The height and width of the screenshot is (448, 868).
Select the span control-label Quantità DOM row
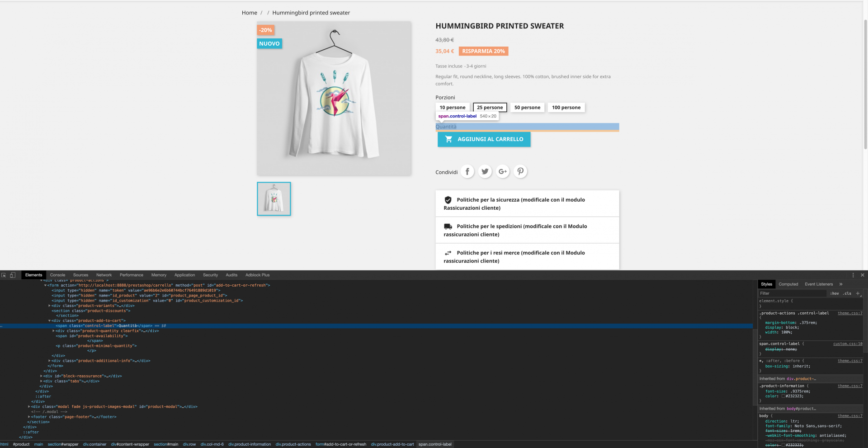pos(376,326)
